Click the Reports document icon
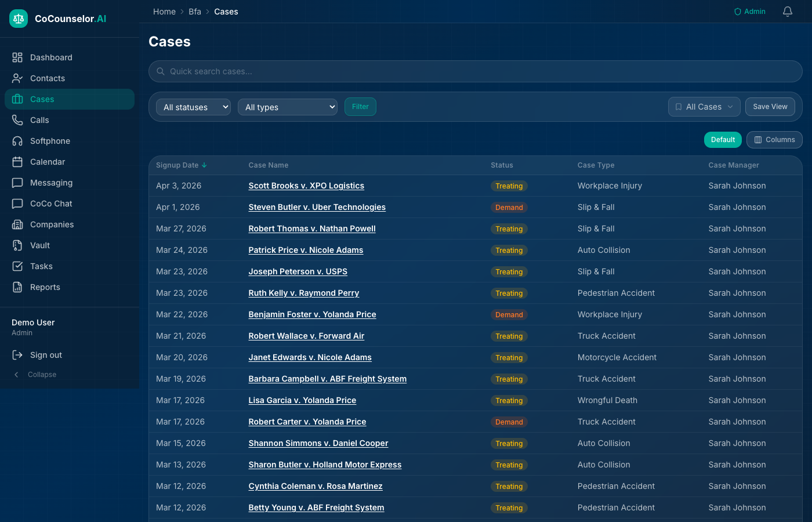The width and height of the screenshot is (812, 522). pos(17,287)
